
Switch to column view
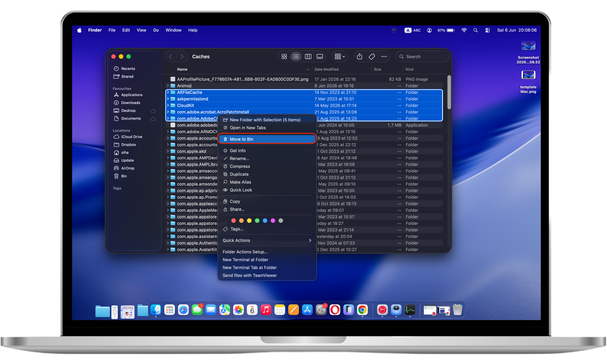click(x=308, y=57)
